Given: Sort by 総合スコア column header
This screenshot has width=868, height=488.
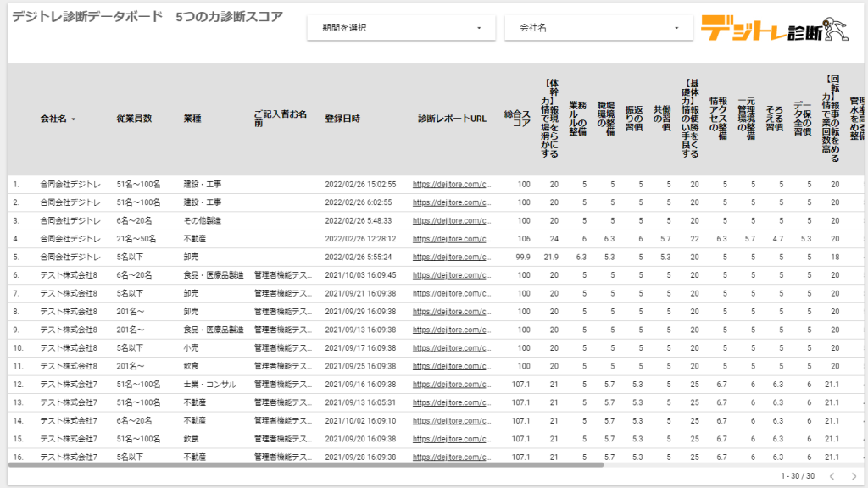Looking at the screenshot, I should 517,119.
